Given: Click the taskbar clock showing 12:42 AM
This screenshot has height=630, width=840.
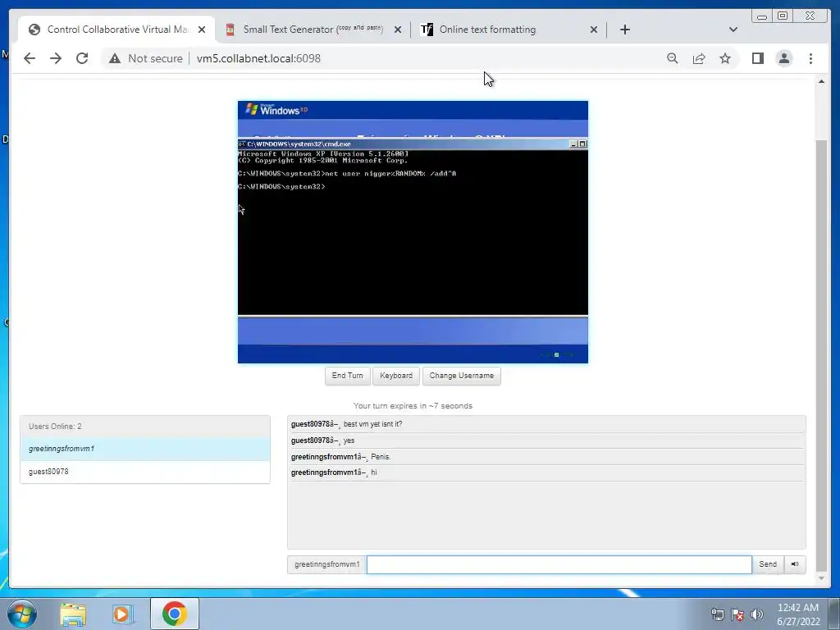Looking at the screenshot, I should 797,614.
